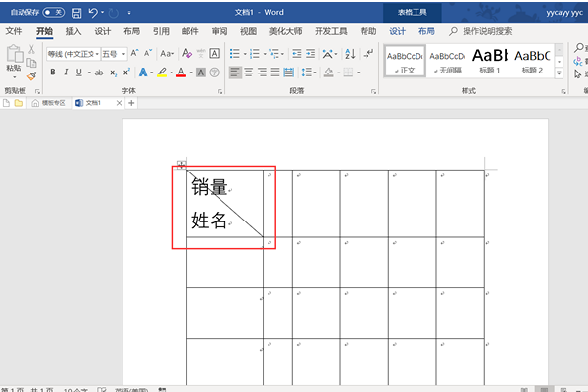Open the font name combo box

click(73, 54)
